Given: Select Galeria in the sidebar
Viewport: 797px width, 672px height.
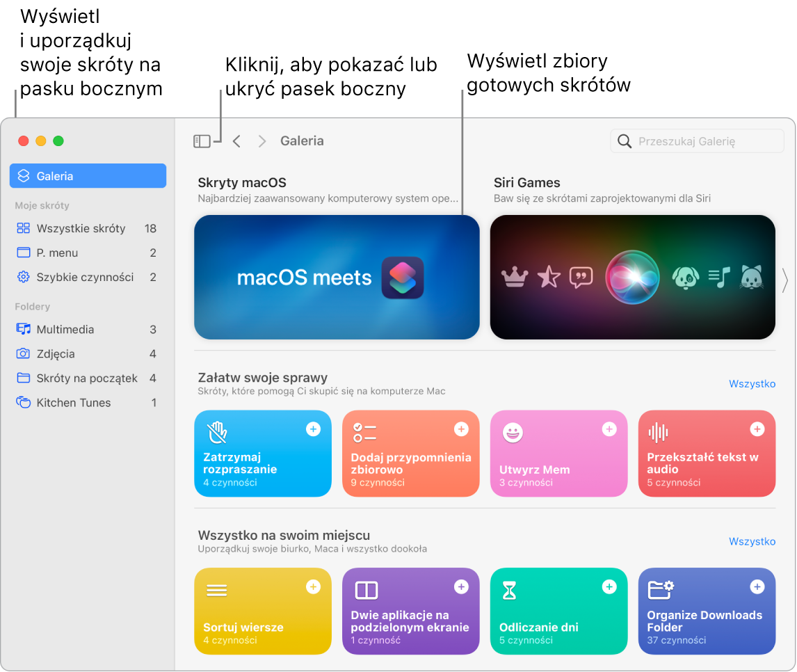Looking at the screenshot, I should click(x=88, y=176).
